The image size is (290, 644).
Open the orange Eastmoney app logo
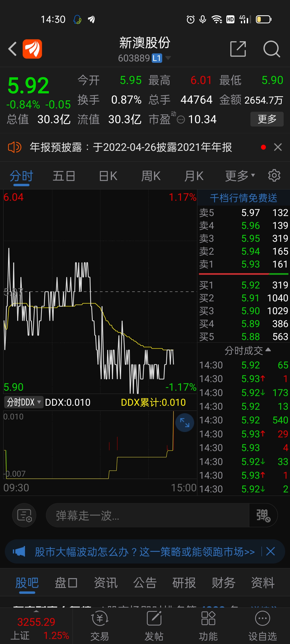click(x=32, y=49)
